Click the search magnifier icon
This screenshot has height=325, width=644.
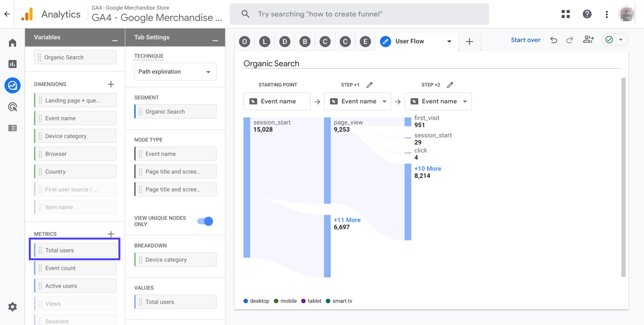(245, 14)
